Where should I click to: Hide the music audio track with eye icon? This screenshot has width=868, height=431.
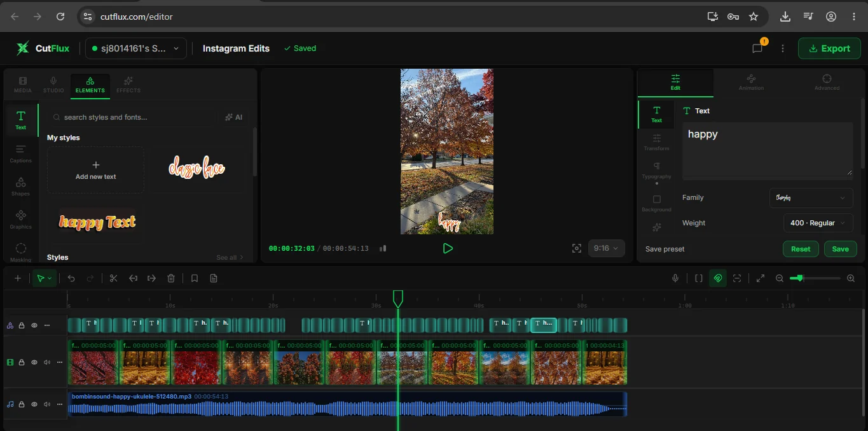click(34, 404)
